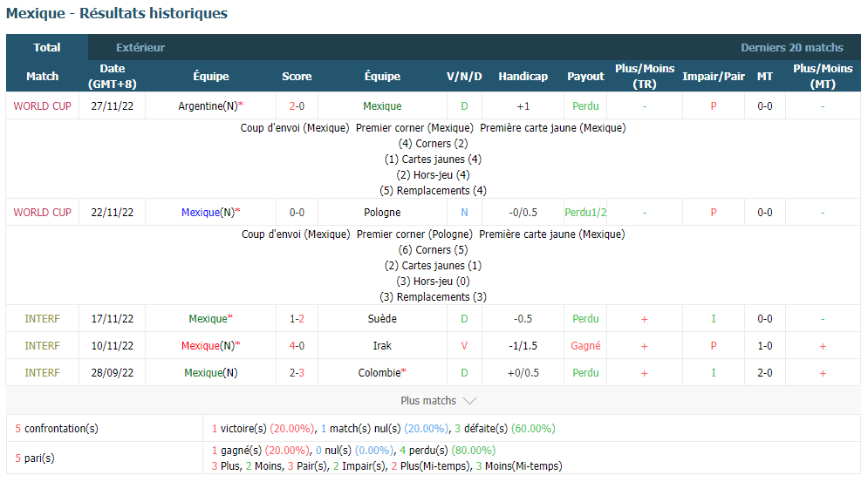The image size is (868, 482).
Task: Open the WORLD CUP link dated 22/11/22
Action: click(x=43, y=213)
